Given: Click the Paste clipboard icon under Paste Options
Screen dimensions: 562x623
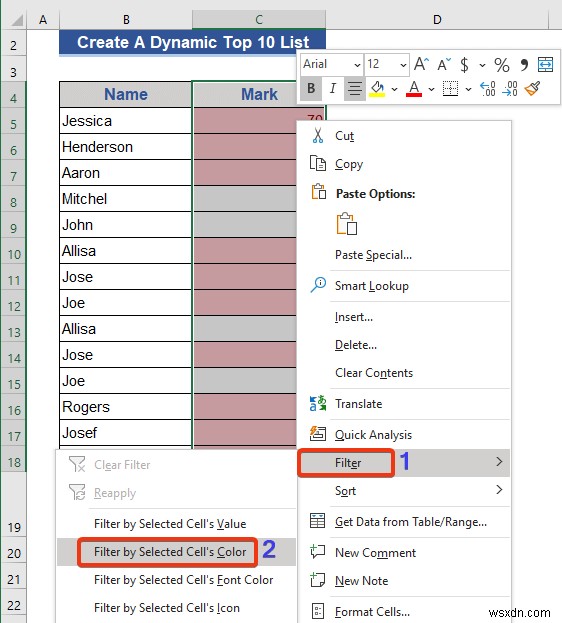Looking at the screenshot, I should 347,223.
